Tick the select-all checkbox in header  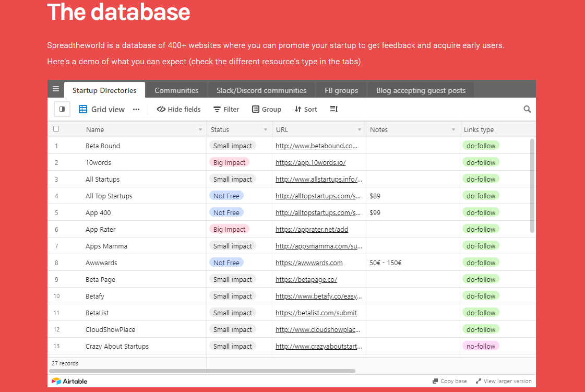(x=56, y=129)
